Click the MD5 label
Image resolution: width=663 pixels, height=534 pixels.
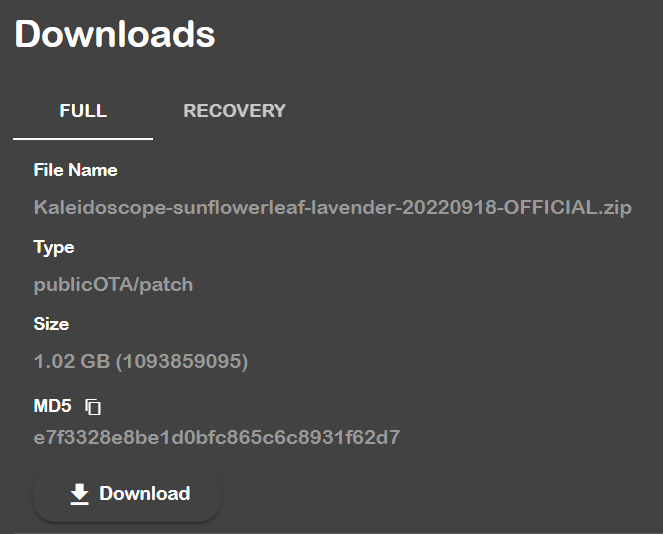(53, 406)
